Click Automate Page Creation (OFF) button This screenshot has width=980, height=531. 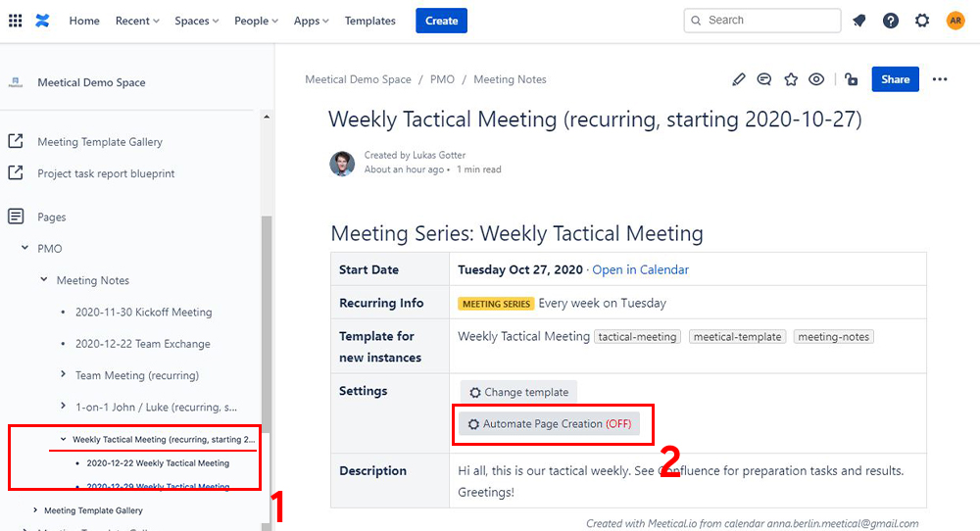[x=550, y=424]
